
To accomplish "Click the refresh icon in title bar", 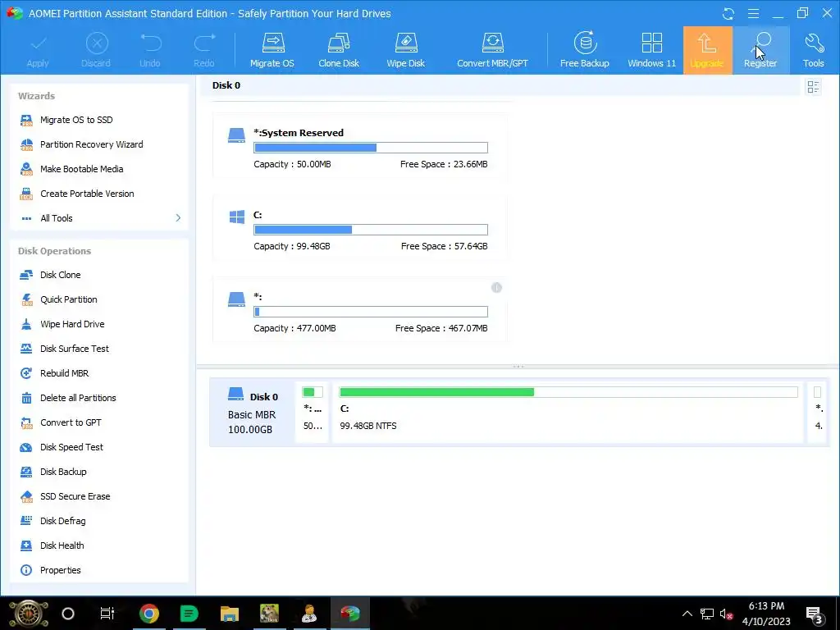I will 728,13.
